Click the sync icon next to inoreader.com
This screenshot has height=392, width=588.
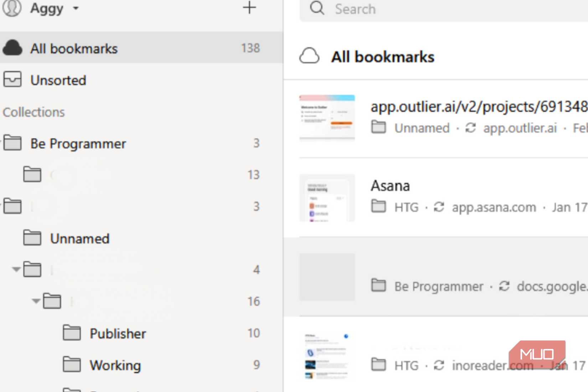click(439, 365)
